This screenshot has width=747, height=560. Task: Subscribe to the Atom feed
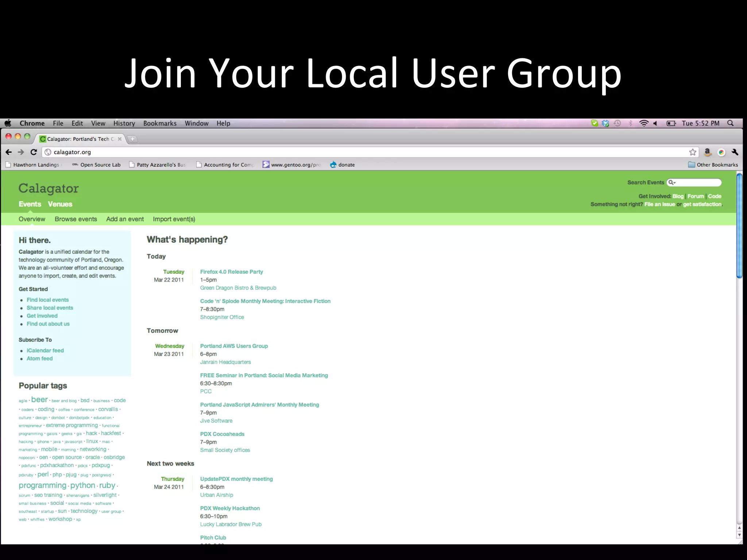(39, 358)
